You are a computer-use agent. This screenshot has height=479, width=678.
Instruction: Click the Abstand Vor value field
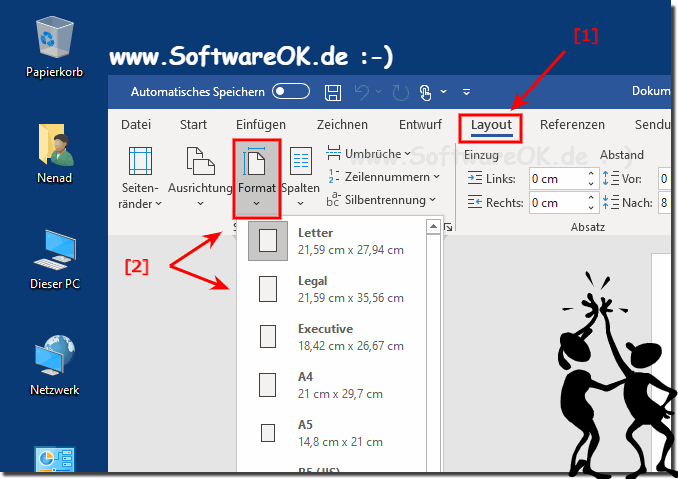[665, 179]
